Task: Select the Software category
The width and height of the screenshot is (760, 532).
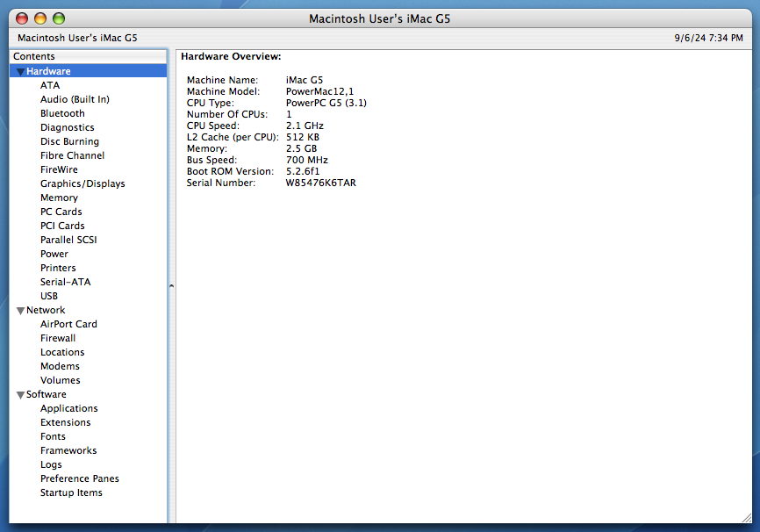Action: pyautogui.click(x=47, y=395)
